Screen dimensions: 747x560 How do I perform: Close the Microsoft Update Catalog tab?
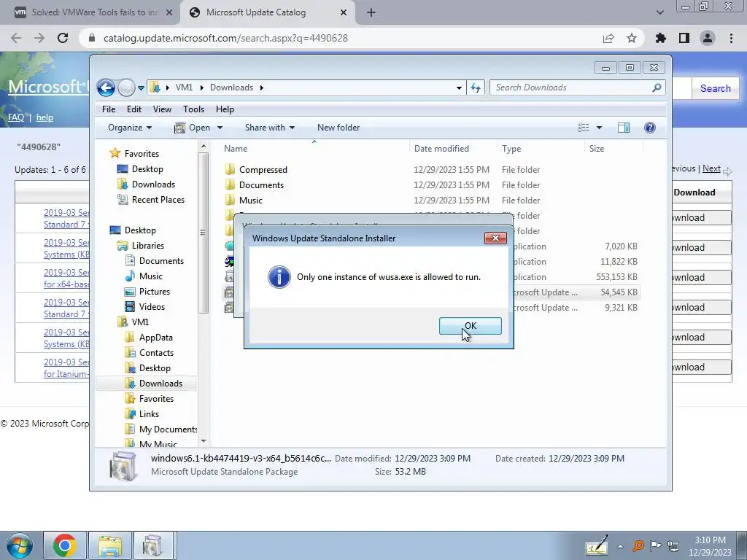343,13
